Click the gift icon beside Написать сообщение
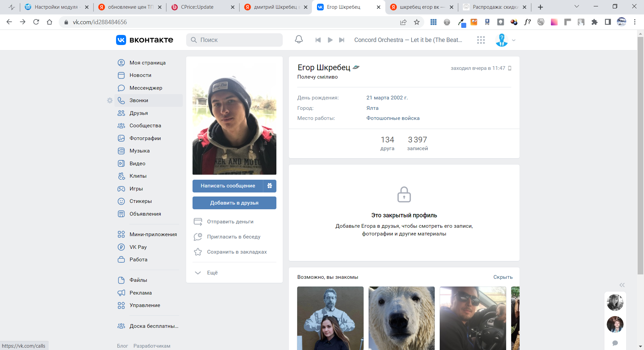Viewport: 644px width, 350px height. click(x=270, y=186)
